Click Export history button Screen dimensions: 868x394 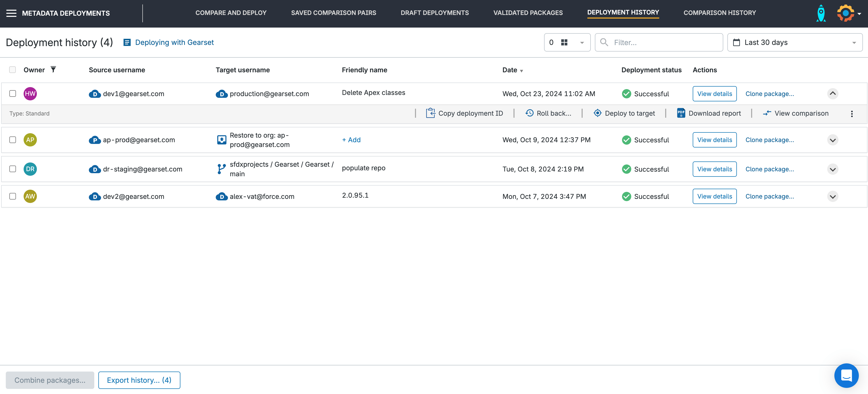(139, 380)
